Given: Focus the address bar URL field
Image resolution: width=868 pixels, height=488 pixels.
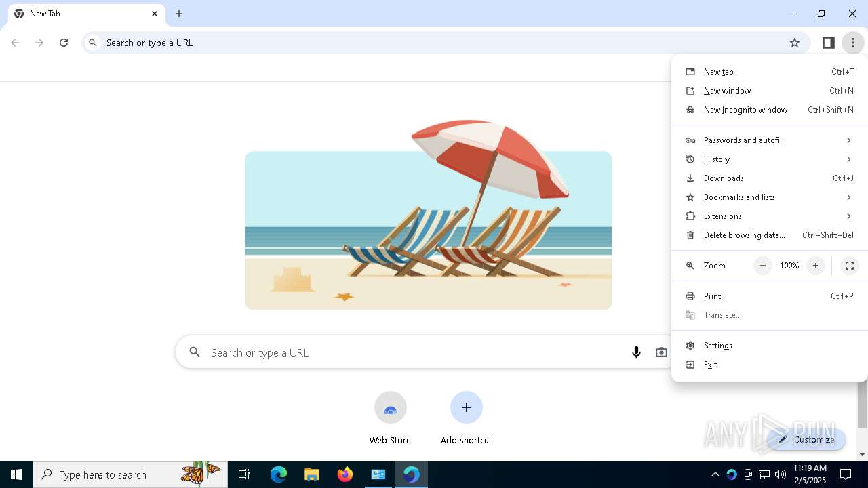Looking at the screenshot, I should point(446,43).
